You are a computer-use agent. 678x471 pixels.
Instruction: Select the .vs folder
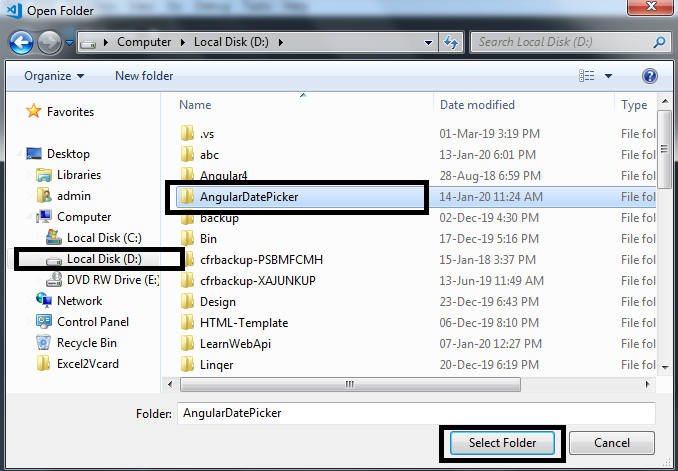coord(207,134)
